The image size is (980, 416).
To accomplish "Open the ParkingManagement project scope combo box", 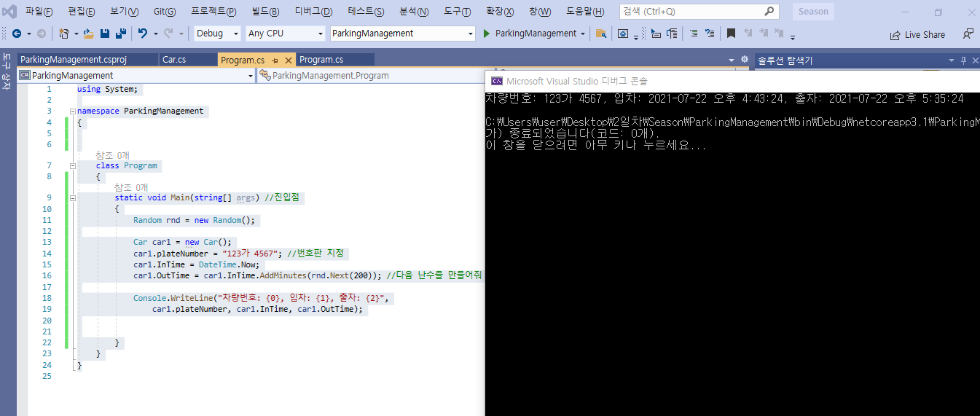I will pos(136,75).
